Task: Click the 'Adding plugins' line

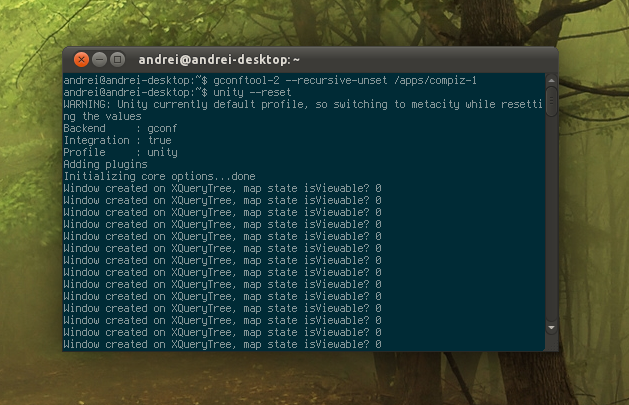Action: tap(106, 165)
